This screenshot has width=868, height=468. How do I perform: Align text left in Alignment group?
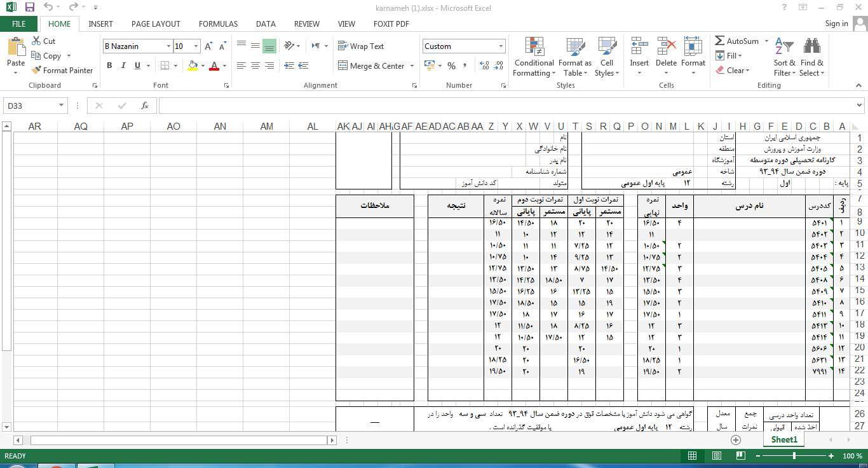[x=241, y=65]
